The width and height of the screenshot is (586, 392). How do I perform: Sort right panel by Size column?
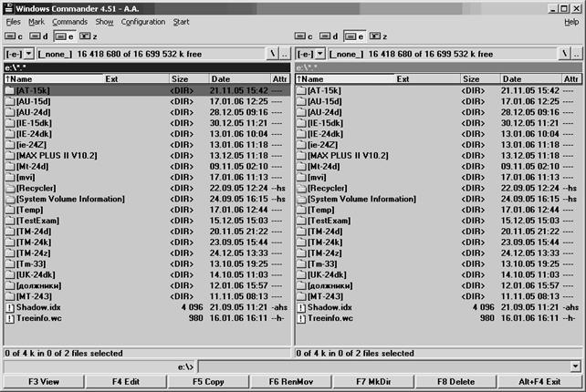tap(480, 79)
